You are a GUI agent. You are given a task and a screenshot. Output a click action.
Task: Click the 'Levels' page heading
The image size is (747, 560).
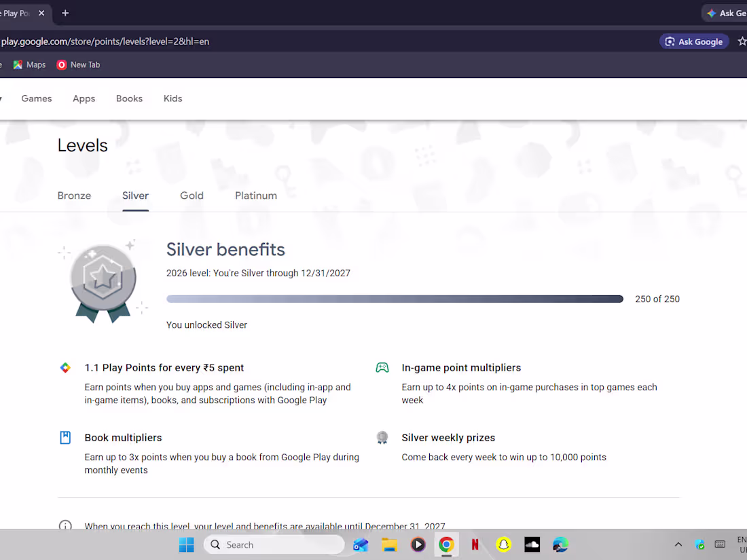pos(82,145)
